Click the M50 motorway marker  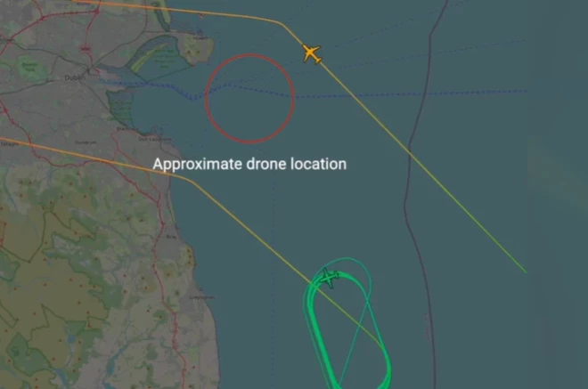86,49
